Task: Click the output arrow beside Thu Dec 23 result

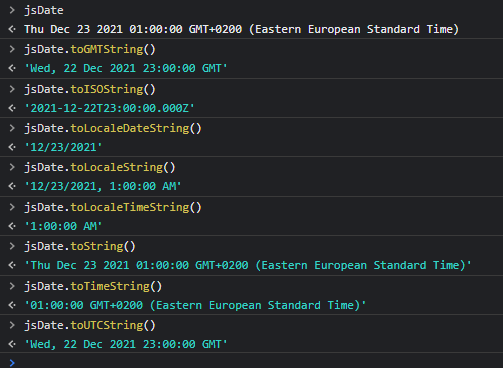Action: 12,29
